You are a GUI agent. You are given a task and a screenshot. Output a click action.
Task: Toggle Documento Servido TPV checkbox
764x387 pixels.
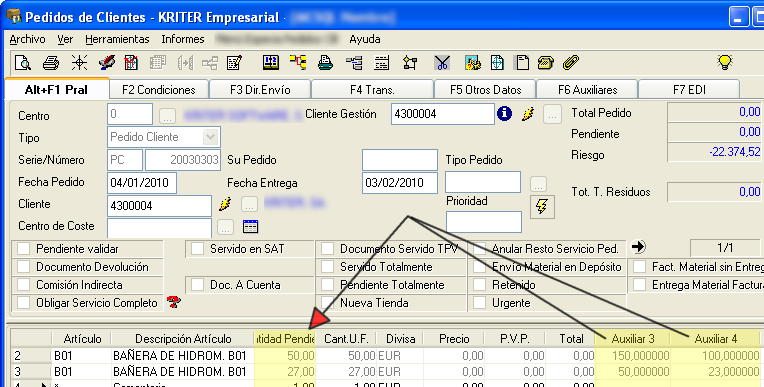327,249
